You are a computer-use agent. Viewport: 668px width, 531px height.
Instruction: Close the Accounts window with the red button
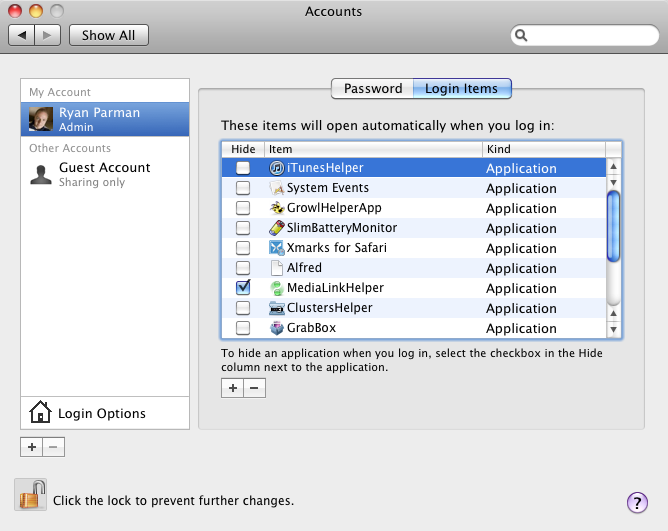[x=15, y=10]
